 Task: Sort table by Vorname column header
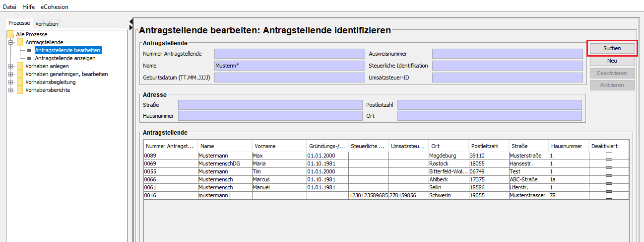[279, 146]
